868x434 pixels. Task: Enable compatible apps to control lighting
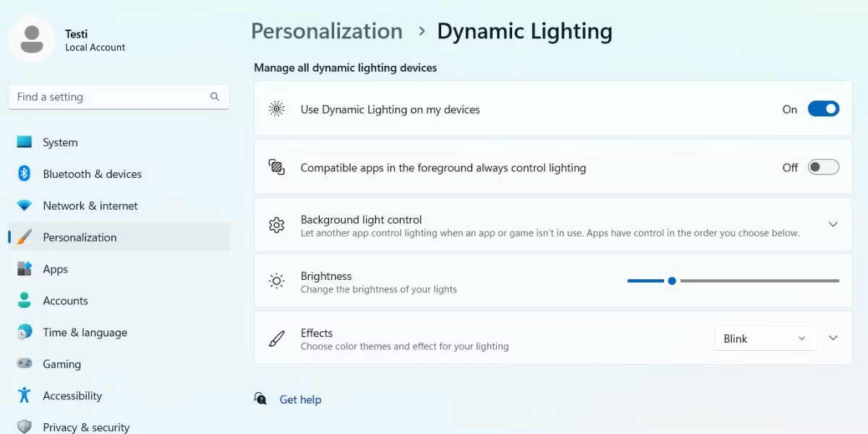[x=823, y=166]
